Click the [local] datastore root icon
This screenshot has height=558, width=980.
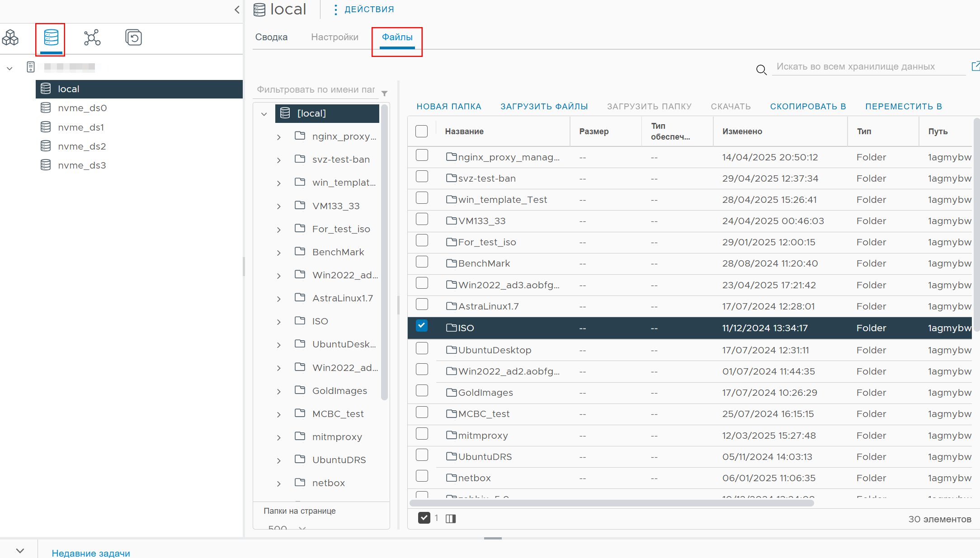tap(285, 113)
